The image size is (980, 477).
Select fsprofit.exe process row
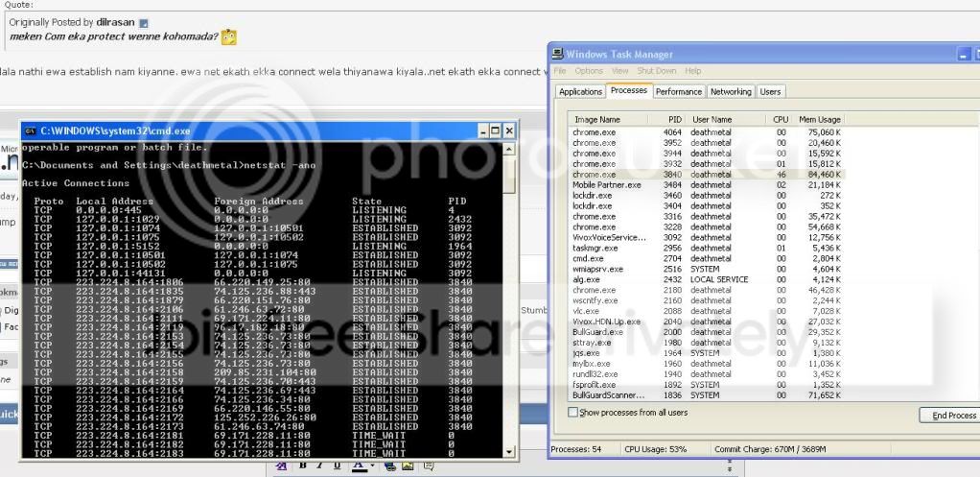coord(707,385)
